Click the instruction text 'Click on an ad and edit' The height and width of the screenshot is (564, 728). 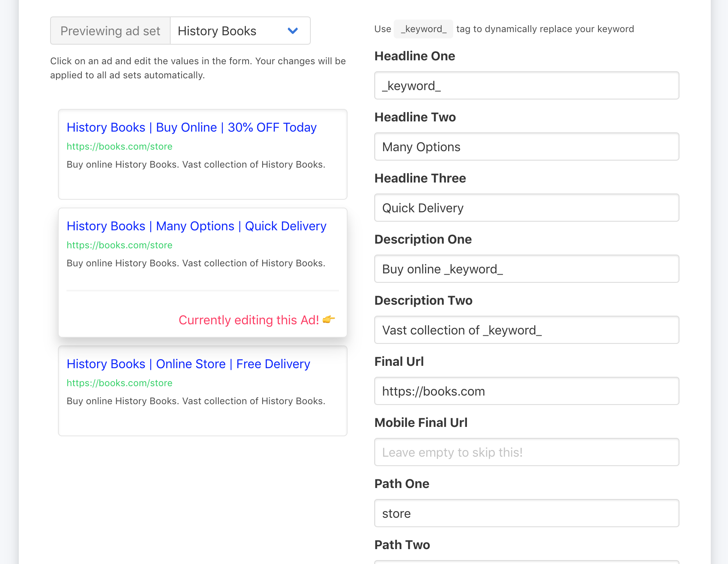tap(198, 68)
